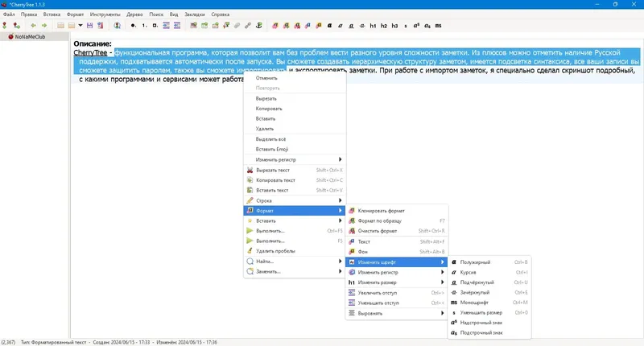Select Формат по образцу entry

coord(396,220)
